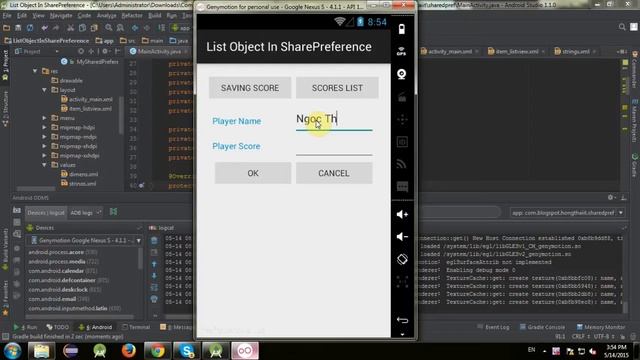Open the Genymotion device selector dropdown
Screen dimensions: 640x360
pyautogui.click(x=85, y=240)
